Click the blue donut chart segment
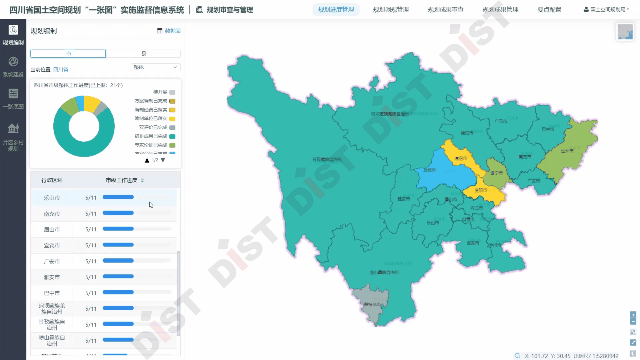640x360 pixels. [80, 103]
